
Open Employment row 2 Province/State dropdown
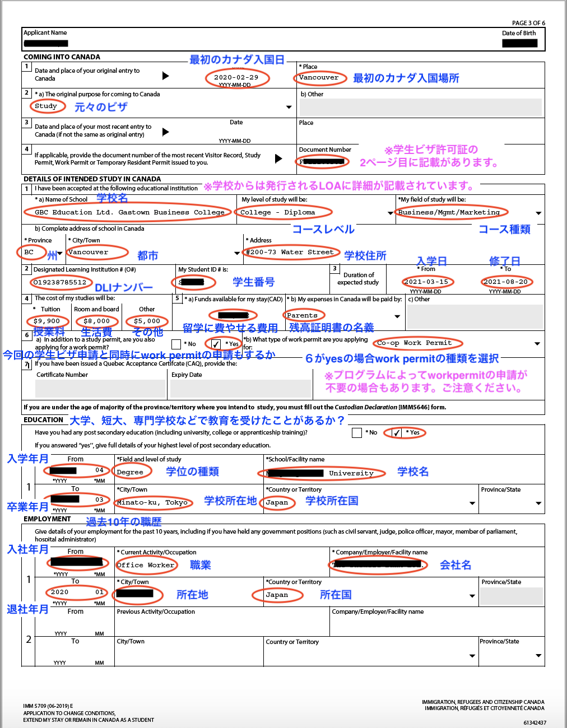(538, 655)
